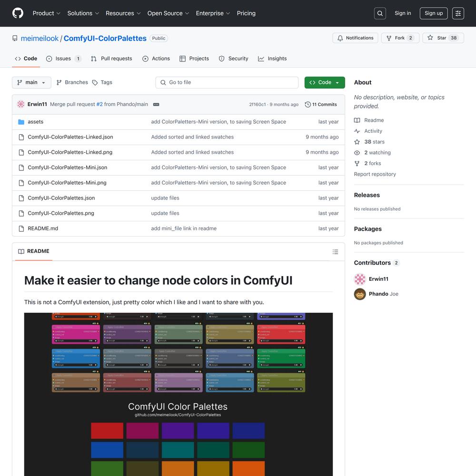Screen dimensions: 476x476
Task: Click the book icon beside Readme
Action: pyautogui.click(x=357, y=120)
